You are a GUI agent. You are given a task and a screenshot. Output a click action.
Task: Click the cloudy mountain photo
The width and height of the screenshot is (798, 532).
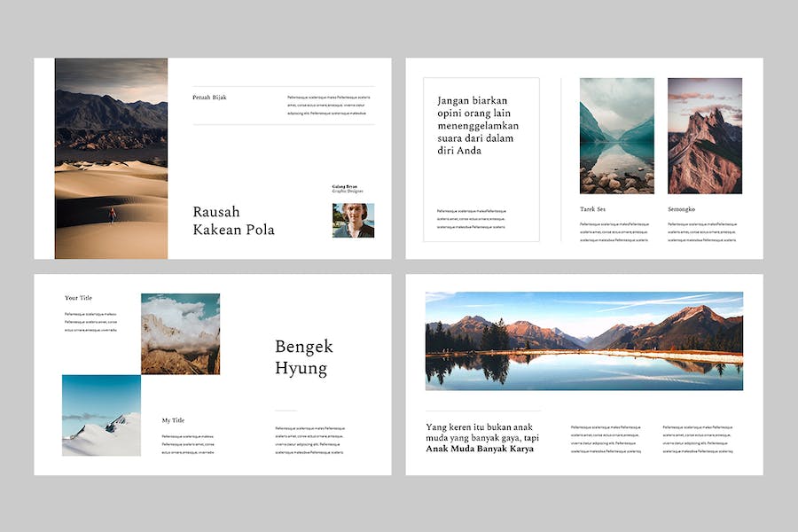(180, 333)
